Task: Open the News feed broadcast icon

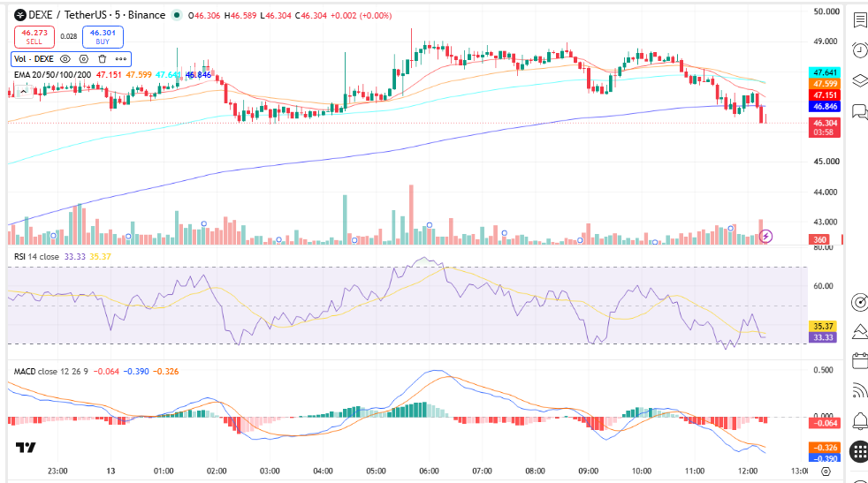Action: point(860,390)
